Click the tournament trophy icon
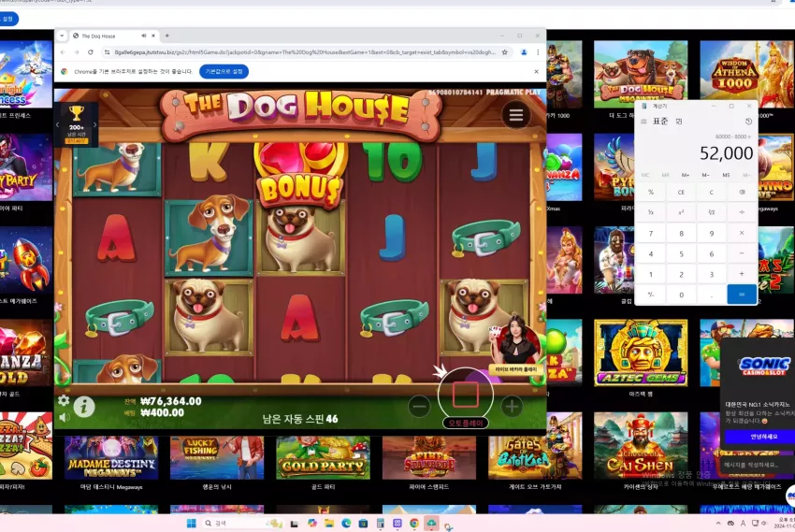Viewport: 795px width, 532px height. (76, 113)
